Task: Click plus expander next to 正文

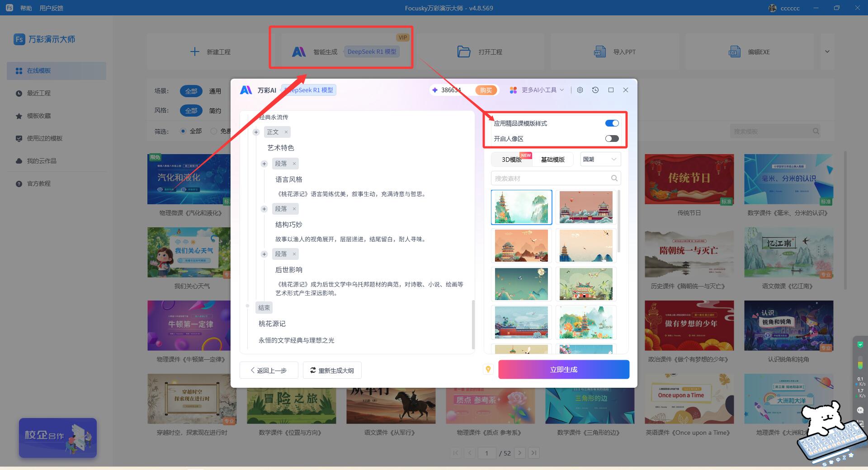Action: click(256, 132)
